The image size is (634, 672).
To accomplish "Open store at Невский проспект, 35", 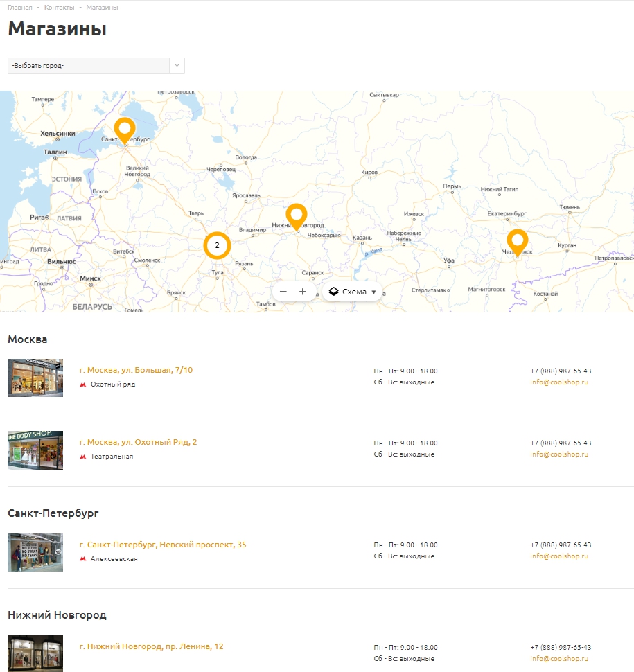I will pos(163,545).
